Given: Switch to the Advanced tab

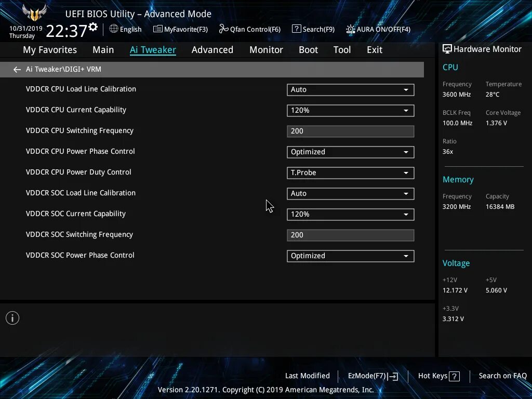Looking at the screenshot, I should pyautogui.click(x=212, y=49).
